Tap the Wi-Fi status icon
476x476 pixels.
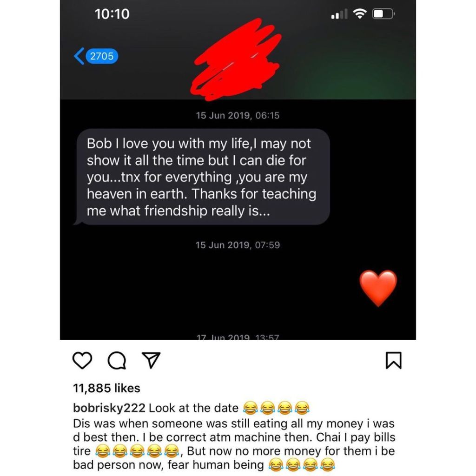click(x=360, y=13)
